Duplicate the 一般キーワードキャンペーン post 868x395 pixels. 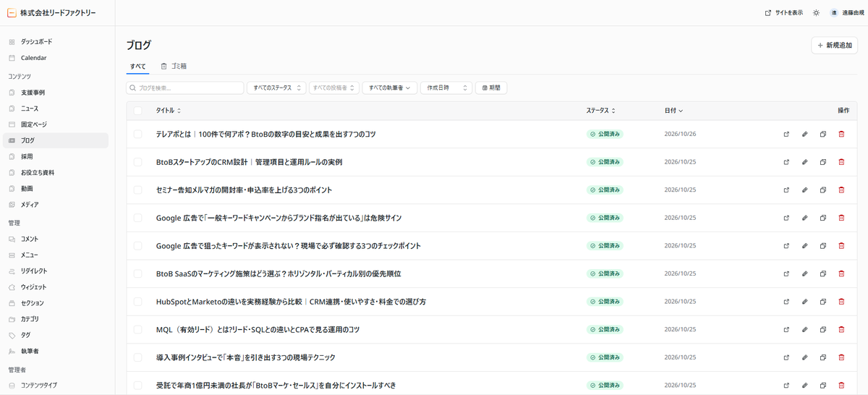point(823,218)
